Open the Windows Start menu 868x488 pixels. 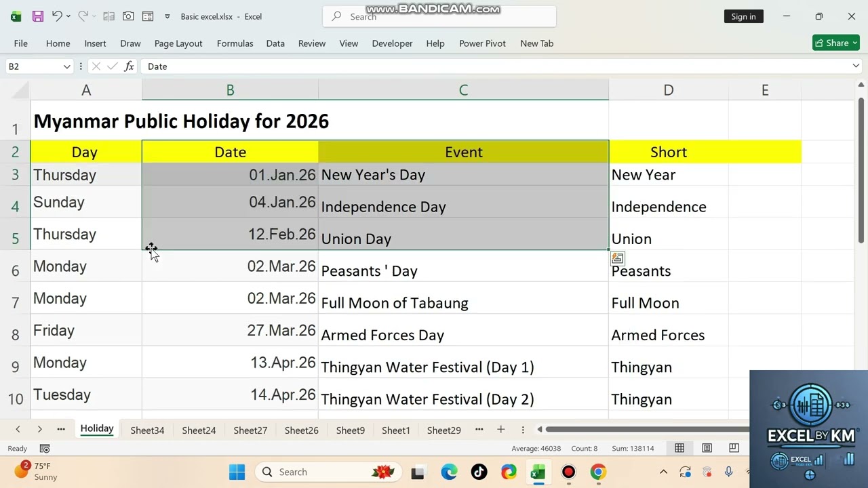[x=237, y=472]
